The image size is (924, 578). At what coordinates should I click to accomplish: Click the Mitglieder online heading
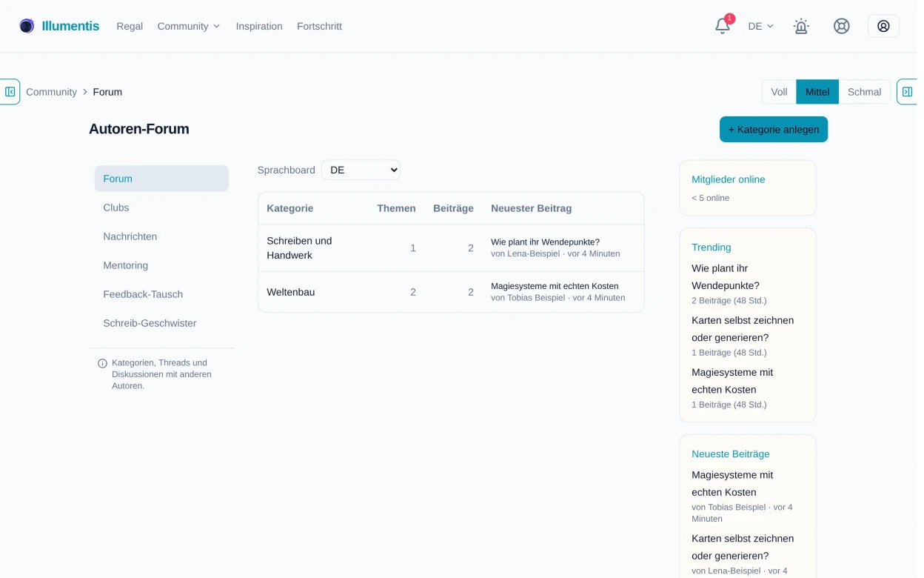(729, 179)
